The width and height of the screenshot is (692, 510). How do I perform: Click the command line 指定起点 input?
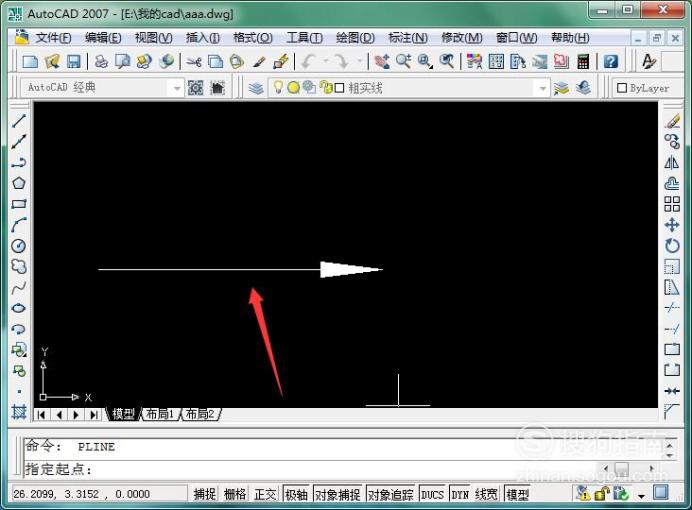point(309,469)
